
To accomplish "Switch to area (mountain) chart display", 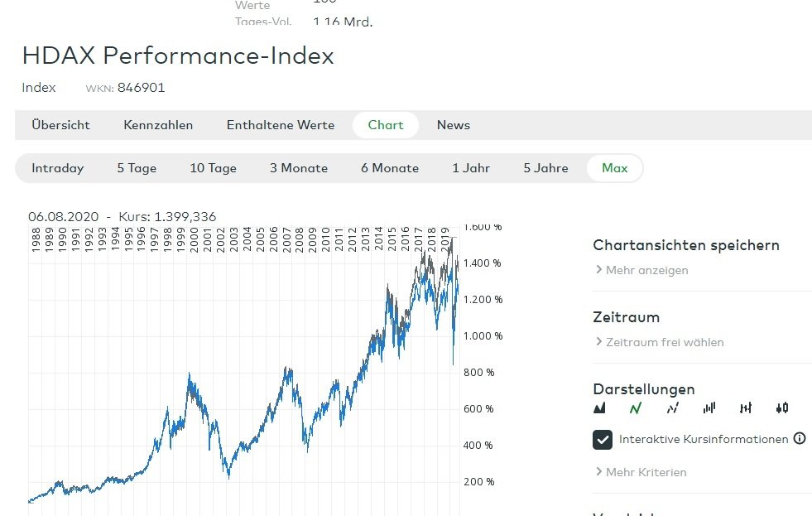I will click(600, 407).
